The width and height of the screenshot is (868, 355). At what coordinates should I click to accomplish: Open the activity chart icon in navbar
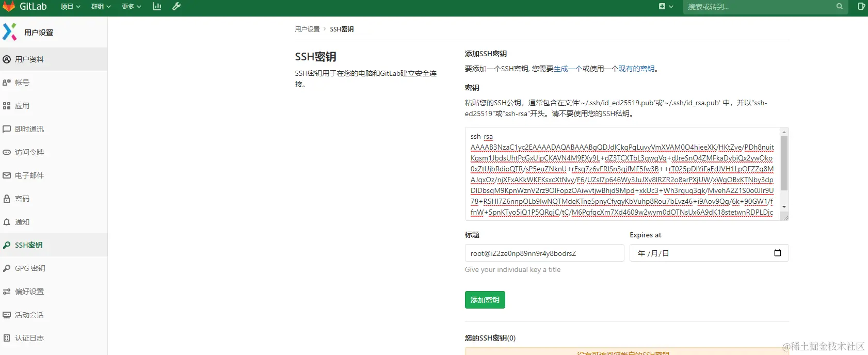tap(157, 7)
